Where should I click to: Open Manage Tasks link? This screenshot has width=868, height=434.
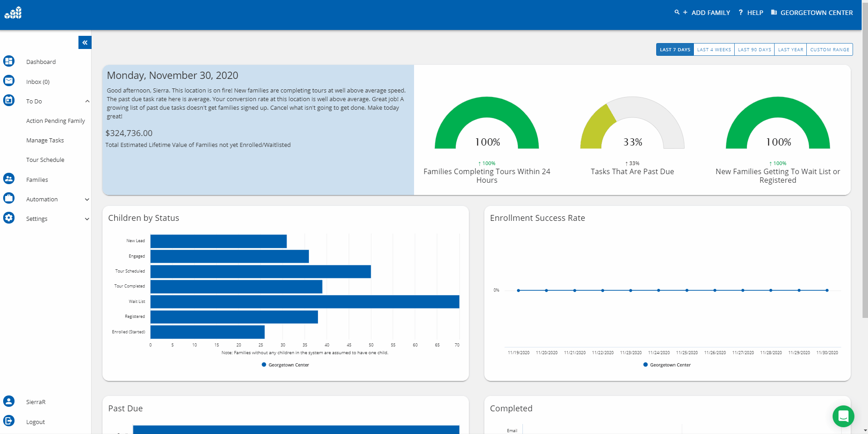(x=45, y=141)
